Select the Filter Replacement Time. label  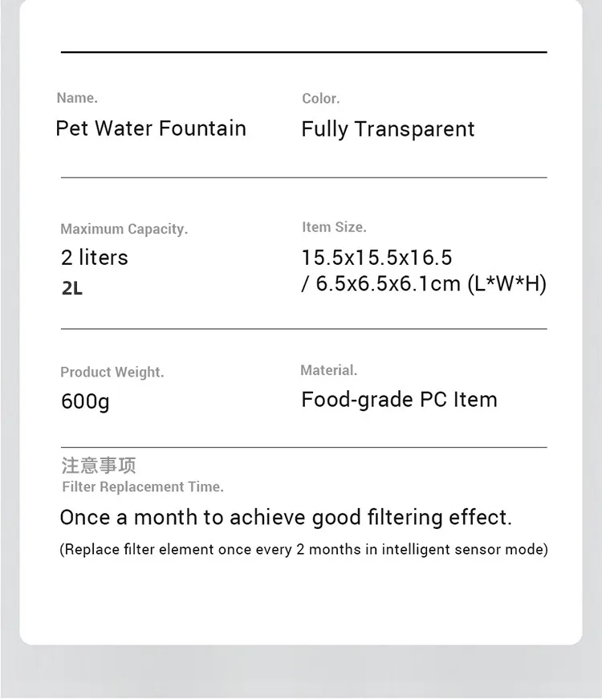click(143, 486)
